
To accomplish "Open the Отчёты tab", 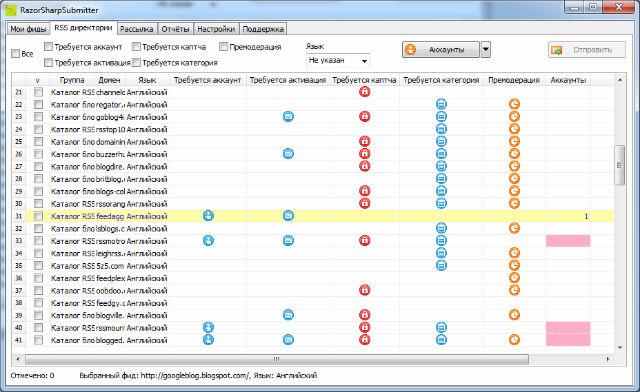I will click(x=175, y=29).
